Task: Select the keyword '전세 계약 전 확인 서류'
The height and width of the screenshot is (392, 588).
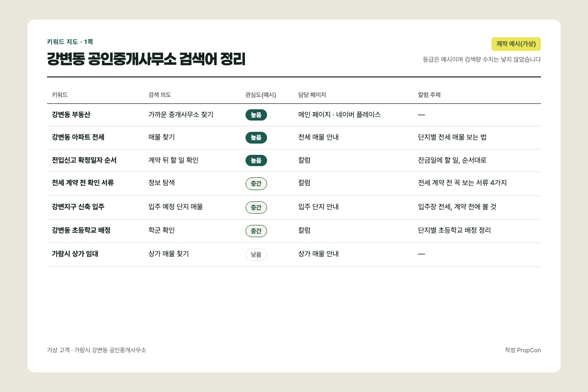Action: click(83, 183)
